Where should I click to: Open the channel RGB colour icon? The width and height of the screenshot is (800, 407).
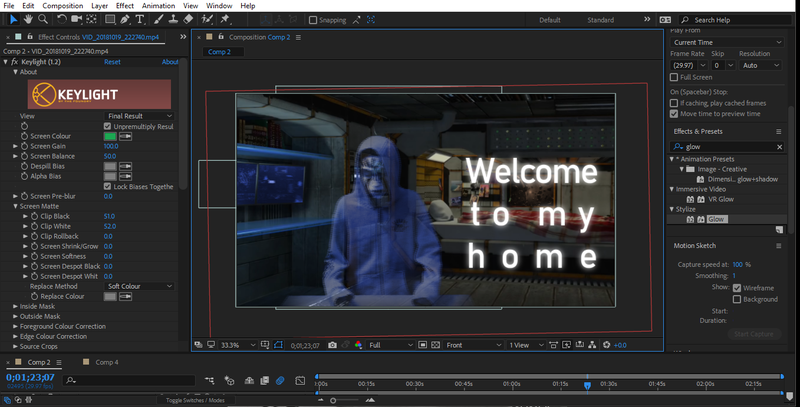click(358, 345)
